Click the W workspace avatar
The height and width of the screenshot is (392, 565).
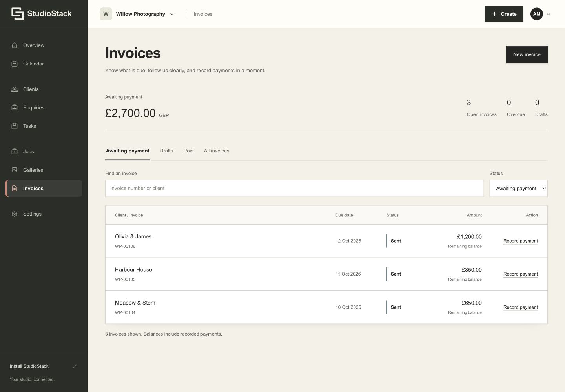pyautogui.click(x=106, y=14)
